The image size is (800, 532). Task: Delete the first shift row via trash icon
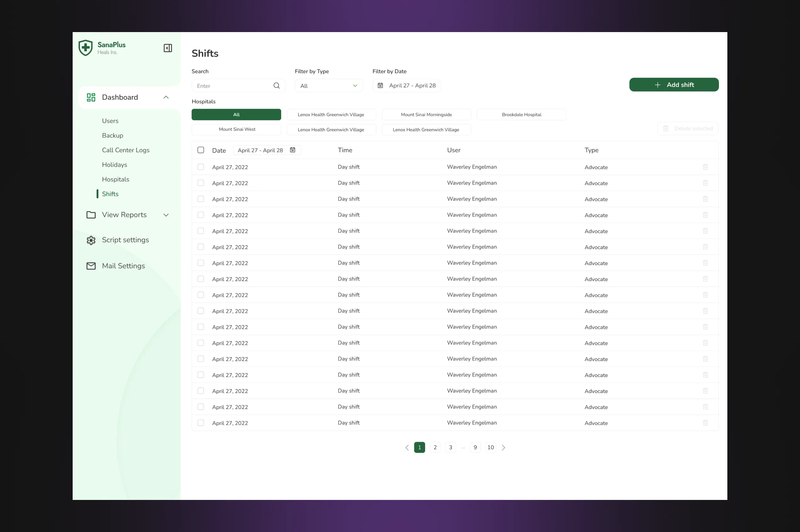coord(705,167)
